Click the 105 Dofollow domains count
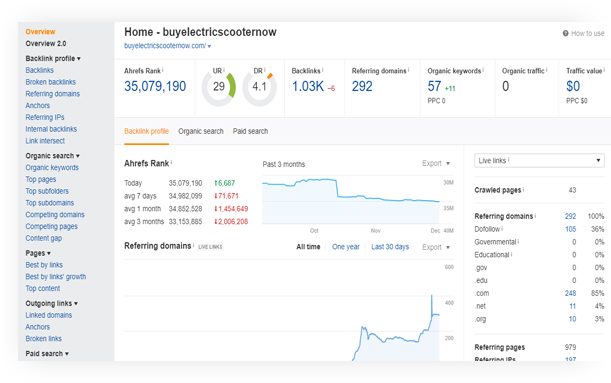 coord(570,229)
